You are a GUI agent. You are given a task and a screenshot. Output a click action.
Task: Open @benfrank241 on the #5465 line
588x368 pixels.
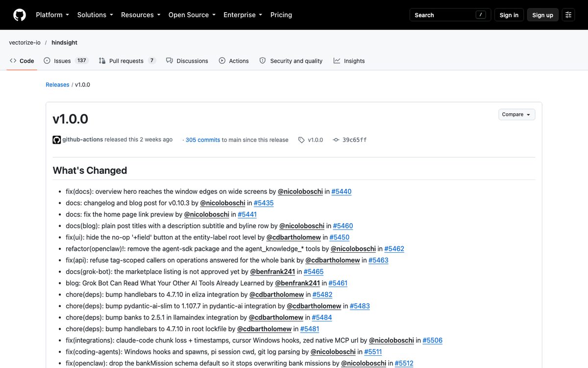[272, 271]
